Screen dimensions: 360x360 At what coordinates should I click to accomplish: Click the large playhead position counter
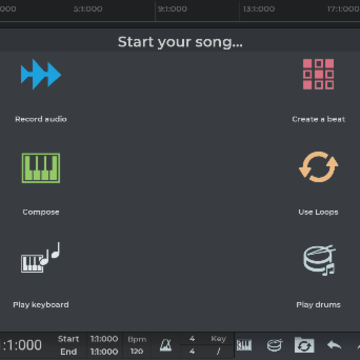tap(21, 345)
